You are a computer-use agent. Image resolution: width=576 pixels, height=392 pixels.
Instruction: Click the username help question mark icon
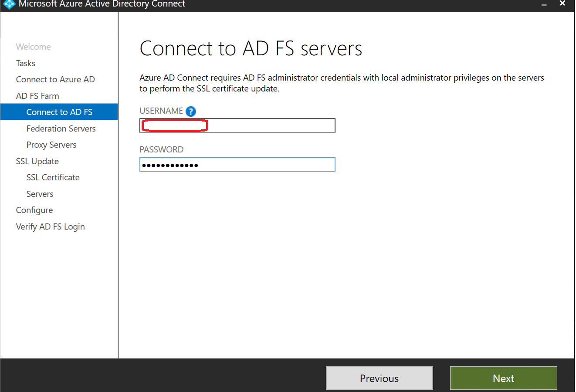(191, 112)
